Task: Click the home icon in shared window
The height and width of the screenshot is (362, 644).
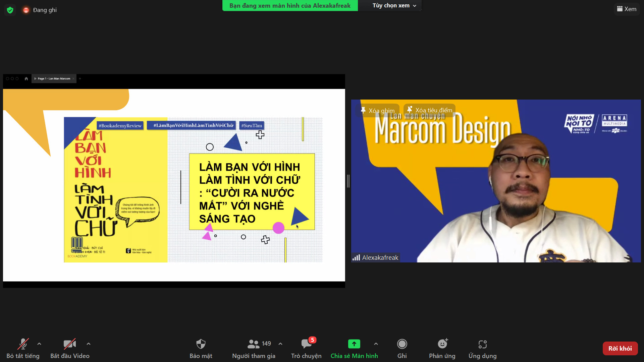Action: pyautogui.click(x=26, y=79)
